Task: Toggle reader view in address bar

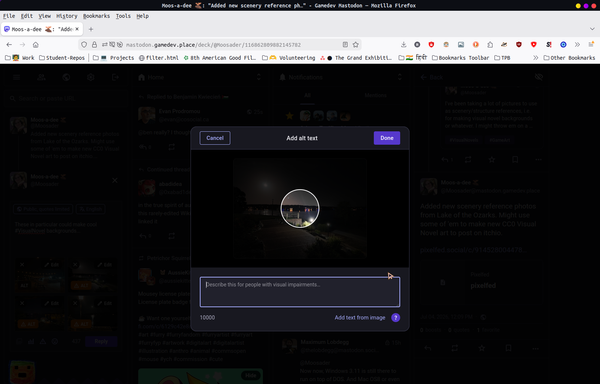Action: click(345, 45)
